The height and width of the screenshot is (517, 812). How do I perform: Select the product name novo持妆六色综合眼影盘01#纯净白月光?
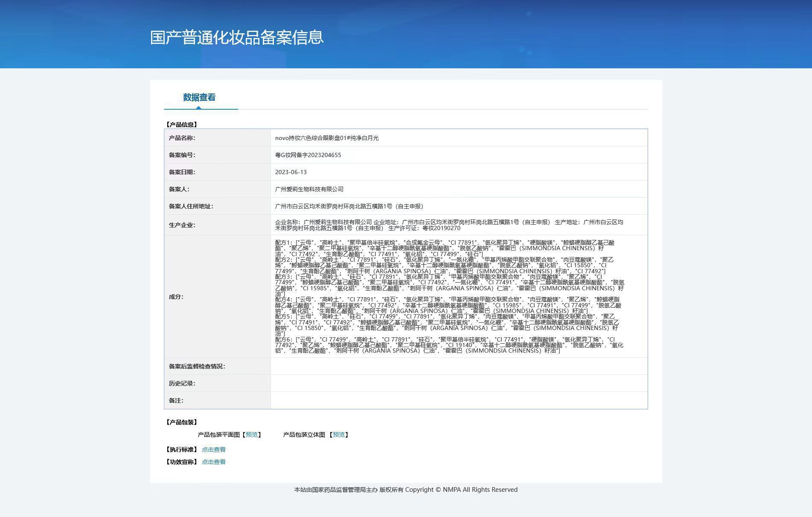[327, 137]
